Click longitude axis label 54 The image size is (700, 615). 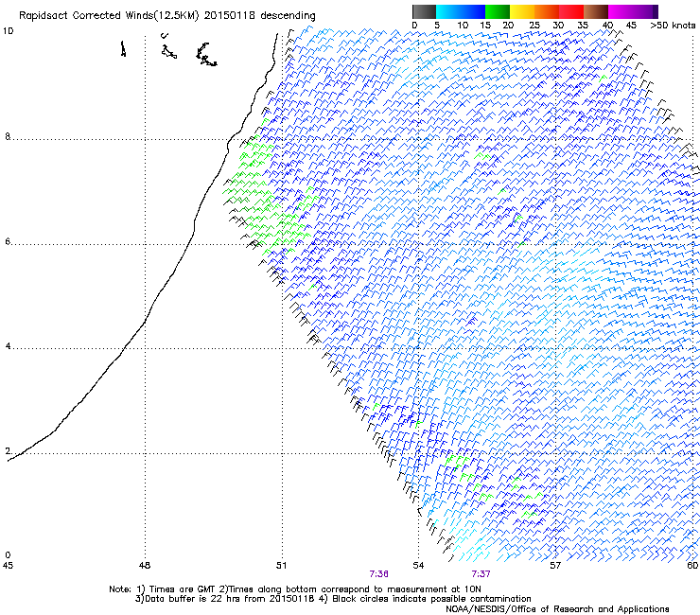[x=418, y=566]
